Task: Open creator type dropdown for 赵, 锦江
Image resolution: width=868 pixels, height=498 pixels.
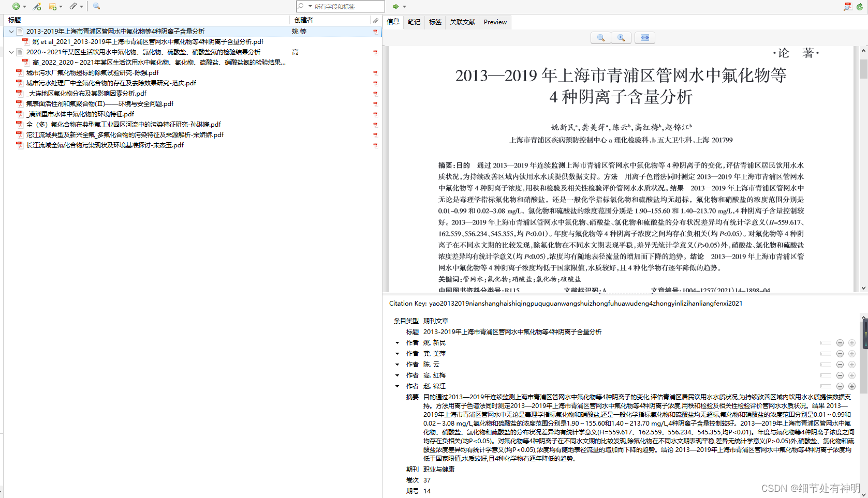Action: (397, 386)
